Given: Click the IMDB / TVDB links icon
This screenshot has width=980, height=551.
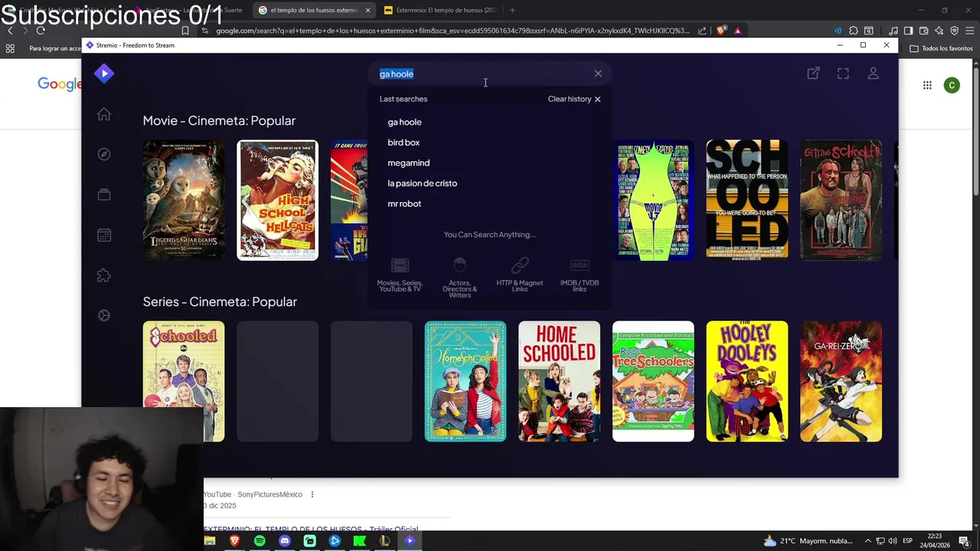Looking at the screenshot, I should point(580,266).
